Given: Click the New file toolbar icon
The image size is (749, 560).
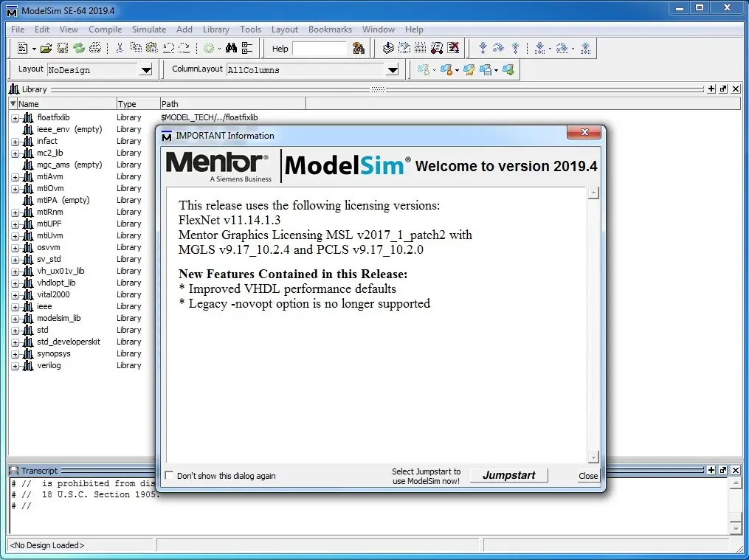Looking at the screenshot, I should [x=22, y=48].
